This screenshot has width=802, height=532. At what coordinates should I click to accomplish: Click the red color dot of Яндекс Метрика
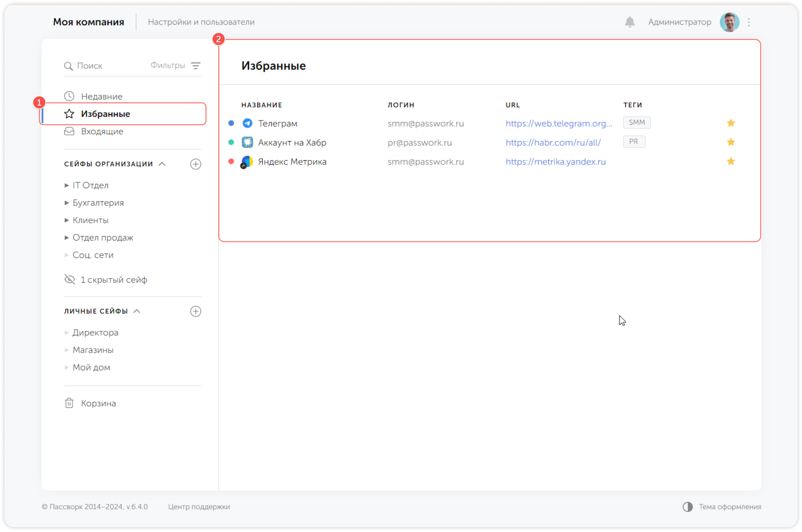(x=231, y=161)
